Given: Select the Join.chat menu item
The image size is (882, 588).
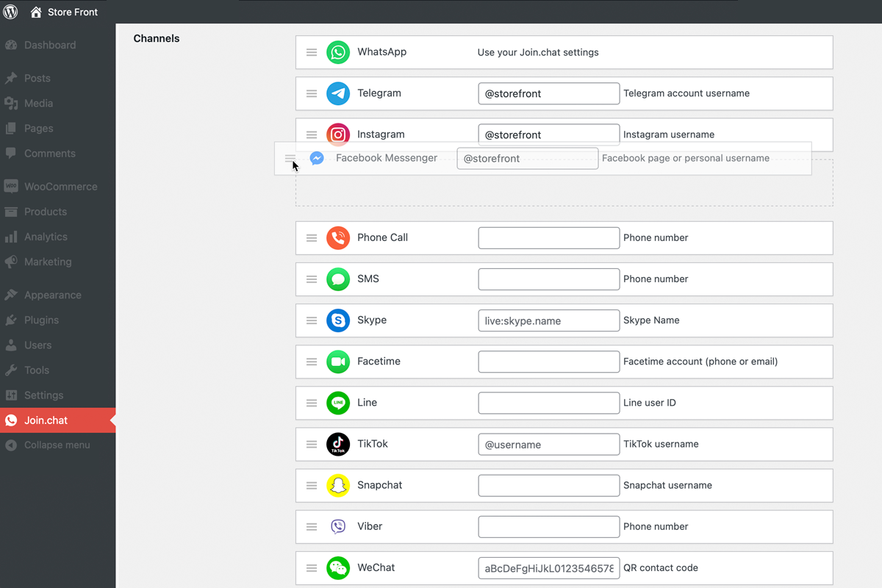Looking at the screenshot, I should 57,420.
